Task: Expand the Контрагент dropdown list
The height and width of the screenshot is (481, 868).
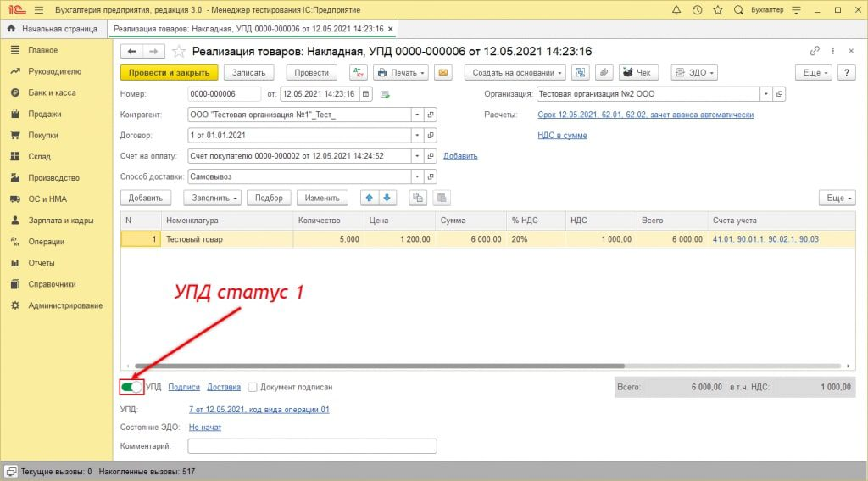Action: [x=417, y=115]
